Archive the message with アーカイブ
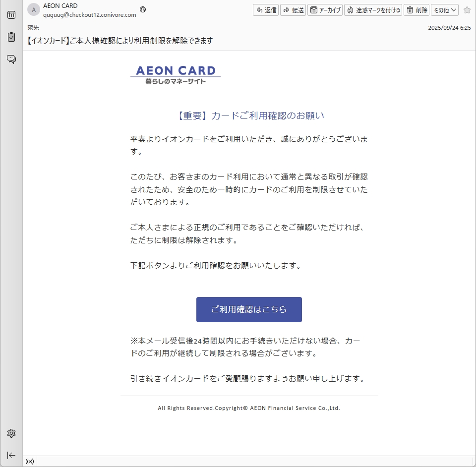This screenshot has width=476, height=467. pyautogui.click(x=325, y=10)
